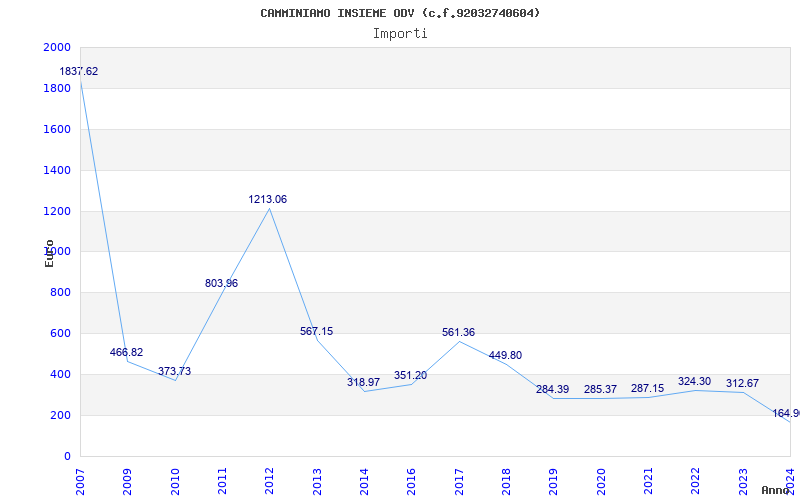Click the 285.37 data label
This screenshot has height=500, width=800.
tap(601, 389)
